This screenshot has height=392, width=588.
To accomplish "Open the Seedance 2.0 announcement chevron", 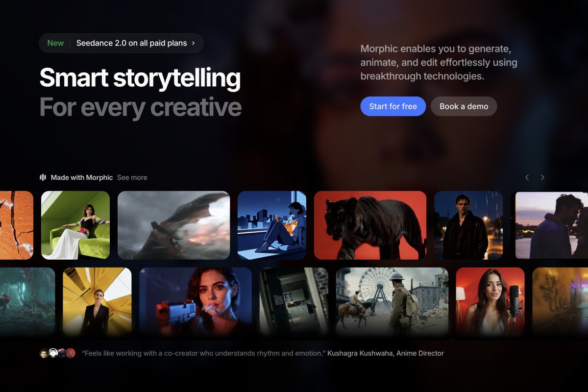I will tap(193, 43).
